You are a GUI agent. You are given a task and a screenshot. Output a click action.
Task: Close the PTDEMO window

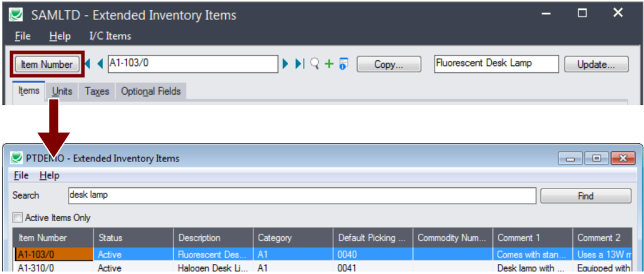(x=623, y=158)
